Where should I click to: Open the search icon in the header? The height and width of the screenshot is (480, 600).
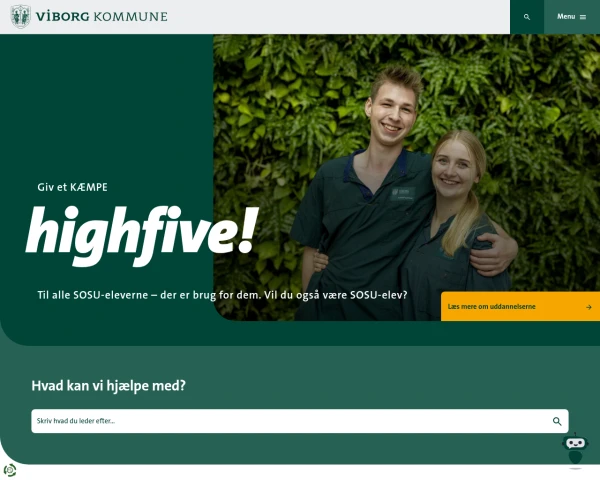[x=527, y=17]
